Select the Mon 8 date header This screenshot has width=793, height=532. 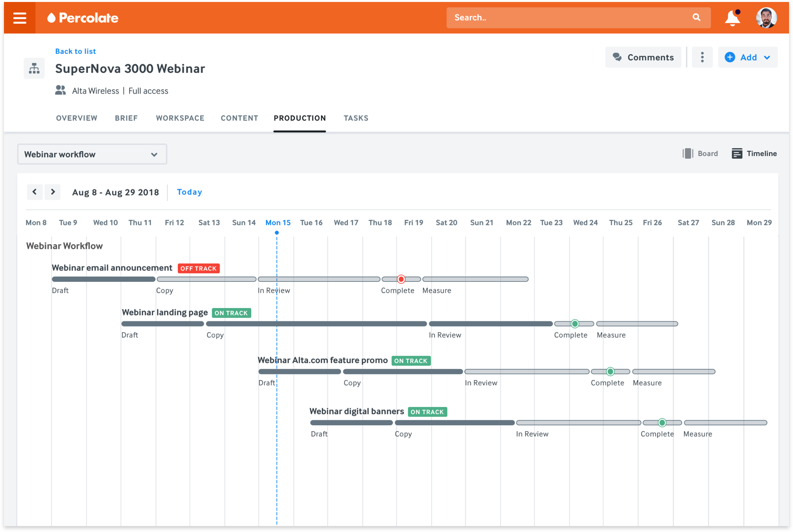[36, 222]
